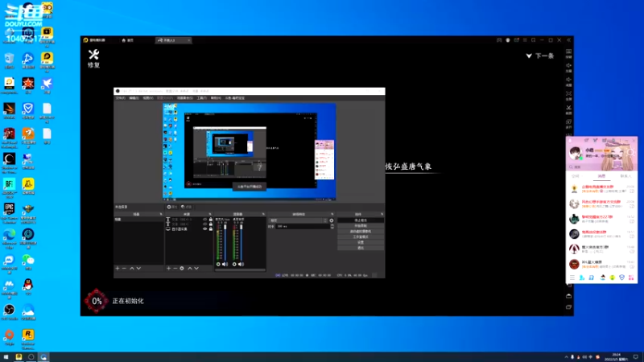Open emulator title bar hamburger menu
The height and width of the screenshot is (362, 644).
[x=525, y=40]
